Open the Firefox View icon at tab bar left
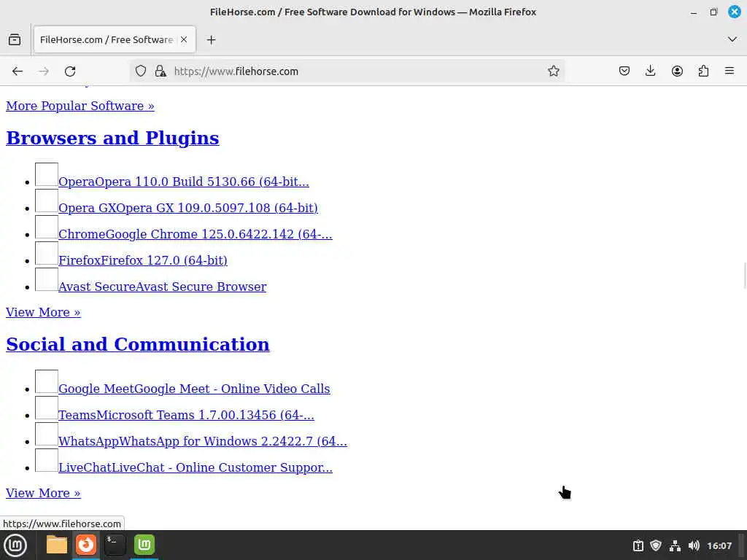Image resolution: width=747 pixels, height=560 pixels. (x=15, y=39)
